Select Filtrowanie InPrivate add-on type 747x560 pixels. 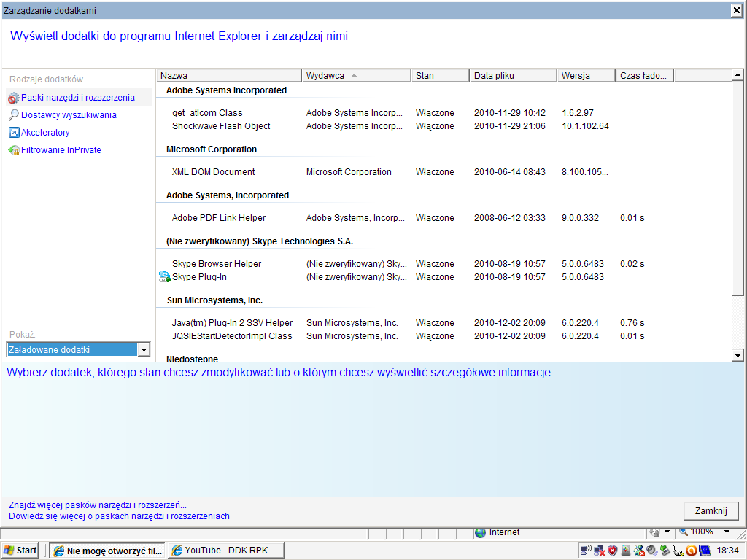61,150
